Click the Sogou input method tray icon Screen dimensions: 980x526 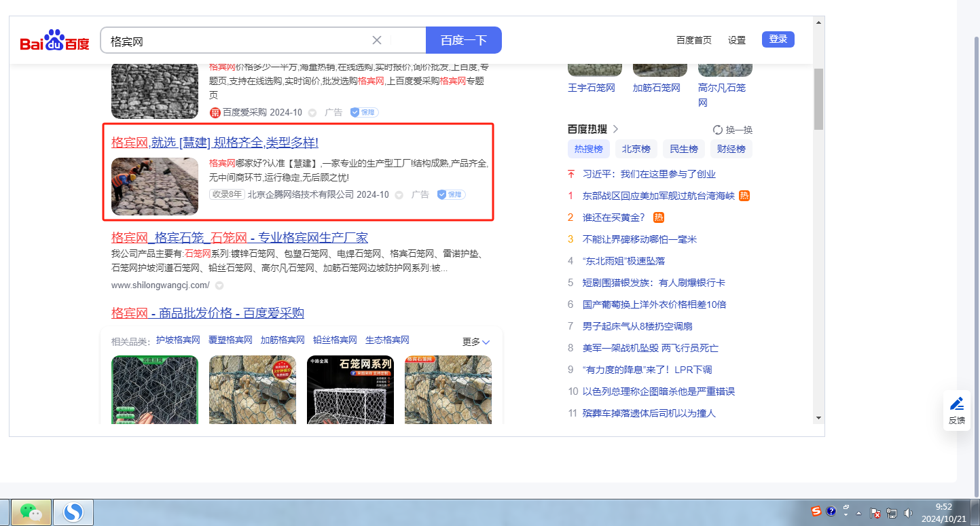[x=816, y=512]
